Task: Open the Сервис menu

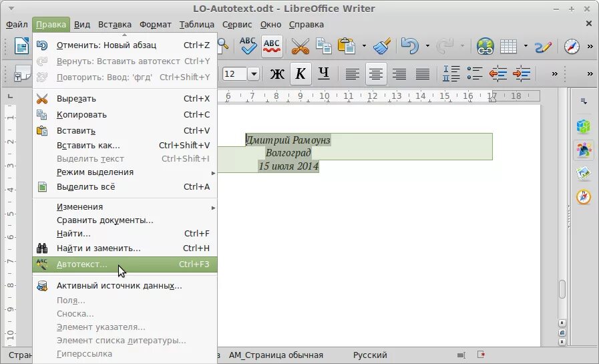Action: [x=237, y=25]
